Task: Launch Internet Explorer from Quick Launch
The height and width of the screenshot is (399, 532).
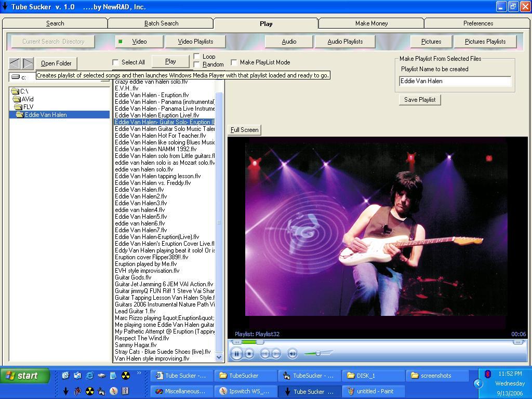Action: click(89, 375)
